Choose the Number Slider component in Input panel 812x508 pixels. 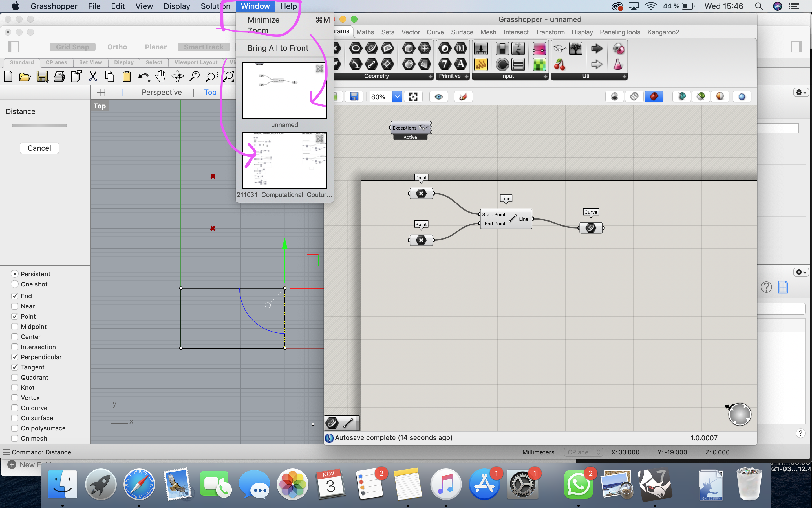coord(481,49)
